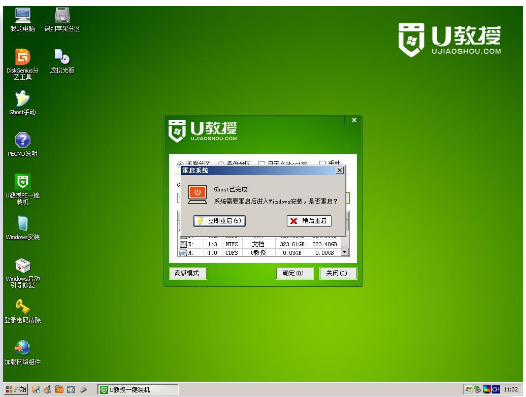Launch the password clear key icon
Screen dimensions: 526x397
pos(22,311)
